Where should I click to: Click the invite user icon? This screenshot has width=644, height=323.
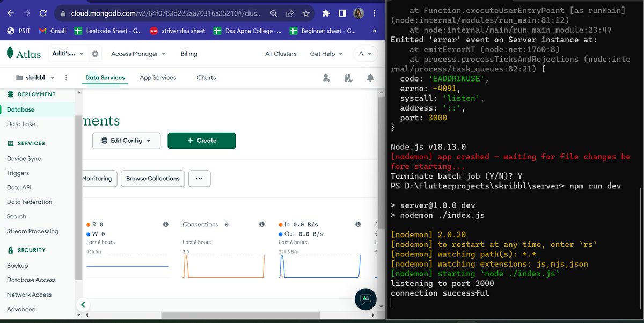[326, 78]
